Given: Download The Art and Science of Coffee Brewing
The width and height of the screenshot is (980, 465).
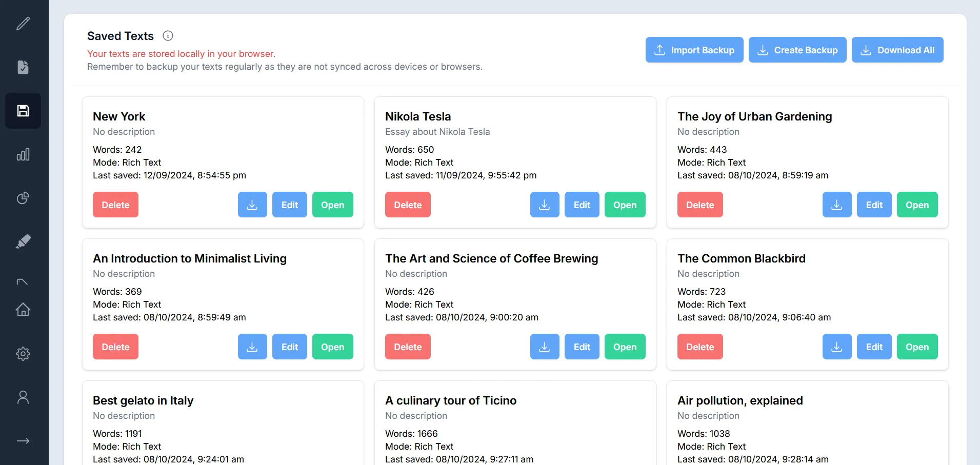Looking at the screenshot, I should (544, 347).
